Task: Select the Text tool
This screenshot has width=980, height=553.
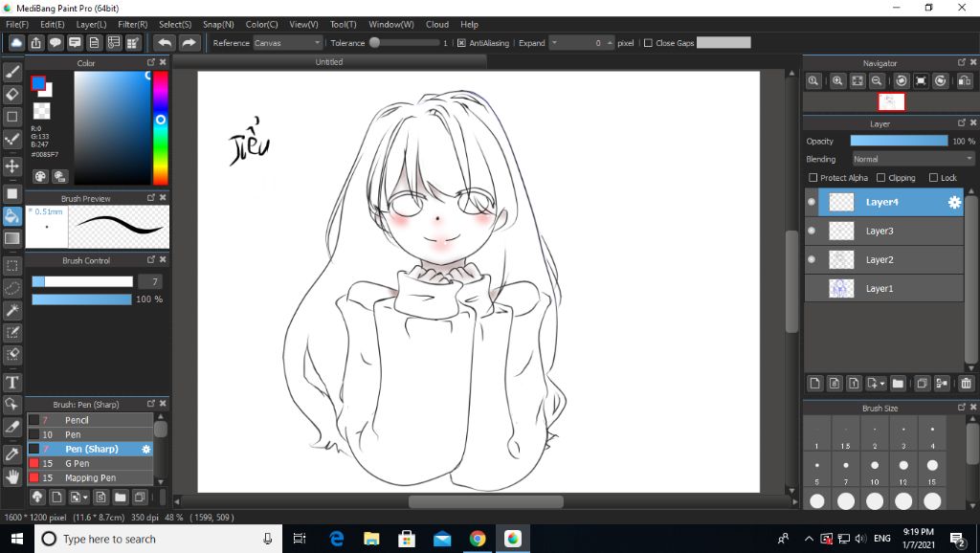Action: click(11, 382)
